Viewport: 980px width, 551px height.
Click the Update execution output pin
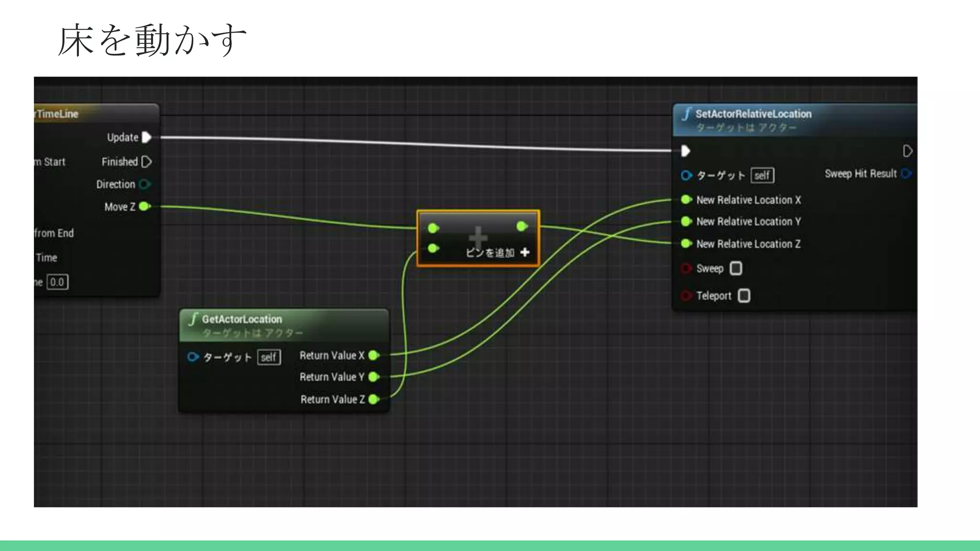coord(147,138)
